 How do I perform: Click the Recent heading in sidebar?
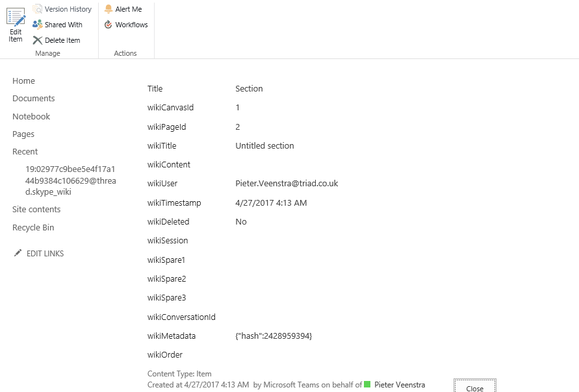pos(25,152)
